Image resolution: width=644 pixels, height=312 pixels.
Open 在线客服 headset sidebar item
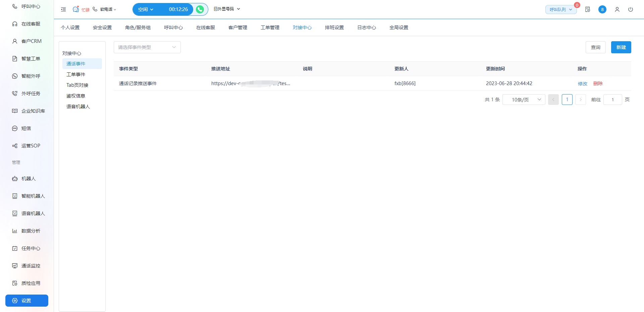pos(27,24)
